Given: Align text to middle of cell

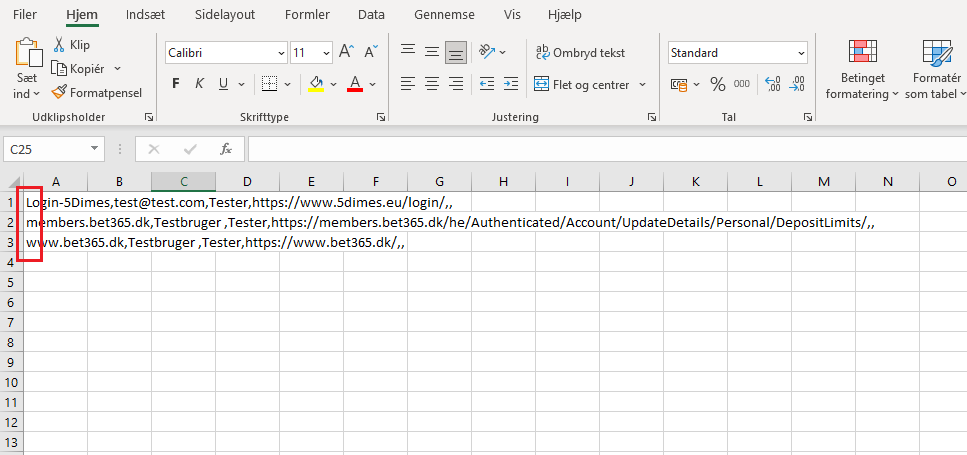Looking at the screenshot, I should point(432,52).
